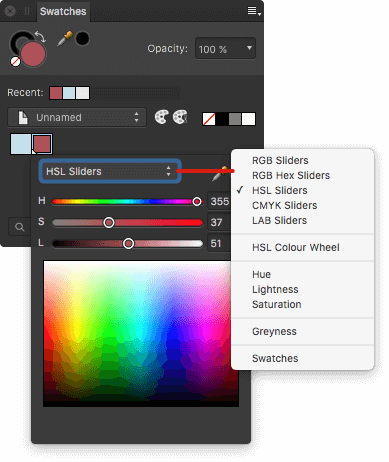Select Swatches at the menu bottom
This screenshot has width=389, height=462.
tap(275, 358)
